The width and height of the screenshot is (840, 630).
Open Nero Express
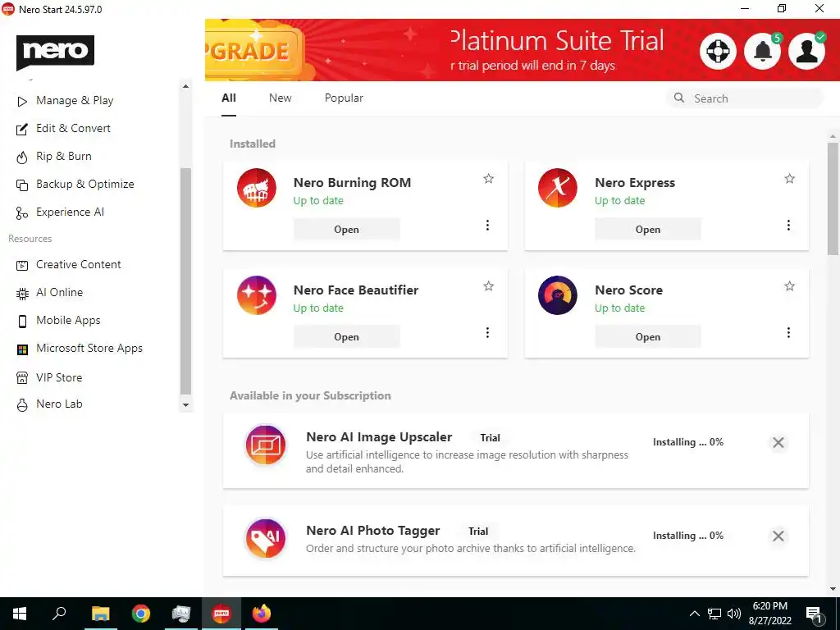pyautogui.click(x=648, y=230)
